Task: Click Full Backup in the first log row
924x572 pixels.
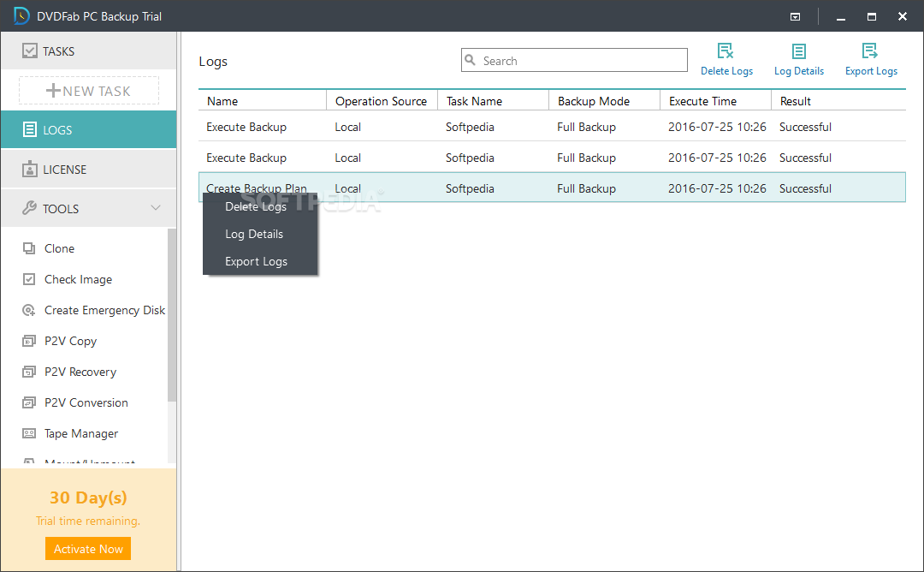Action: 586,127
